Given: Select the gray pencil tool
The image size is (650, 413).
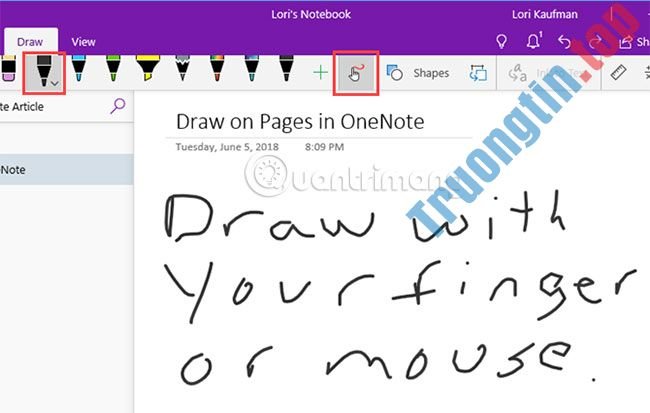Looking at the screenshot, I should pyautogui.click(x=182, y=69).
